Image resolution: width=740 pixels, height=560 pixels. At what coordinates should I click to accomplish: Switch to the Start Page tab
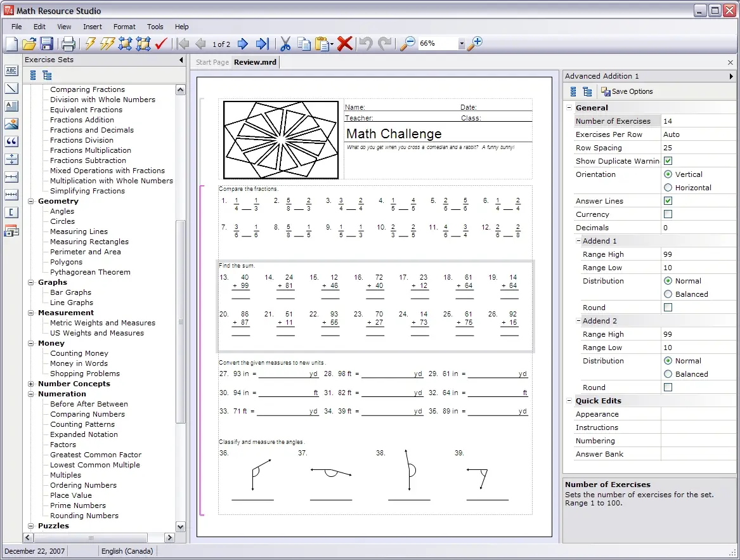[x=212, y=62]
